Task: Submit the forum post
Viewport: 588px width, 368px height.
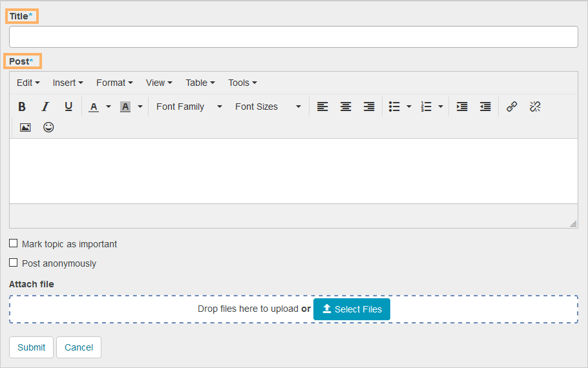Action: click(x=31, y=347)
